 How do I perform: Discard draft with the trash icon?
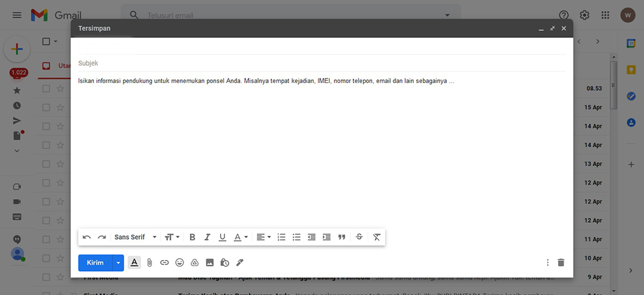coord(561,263)
